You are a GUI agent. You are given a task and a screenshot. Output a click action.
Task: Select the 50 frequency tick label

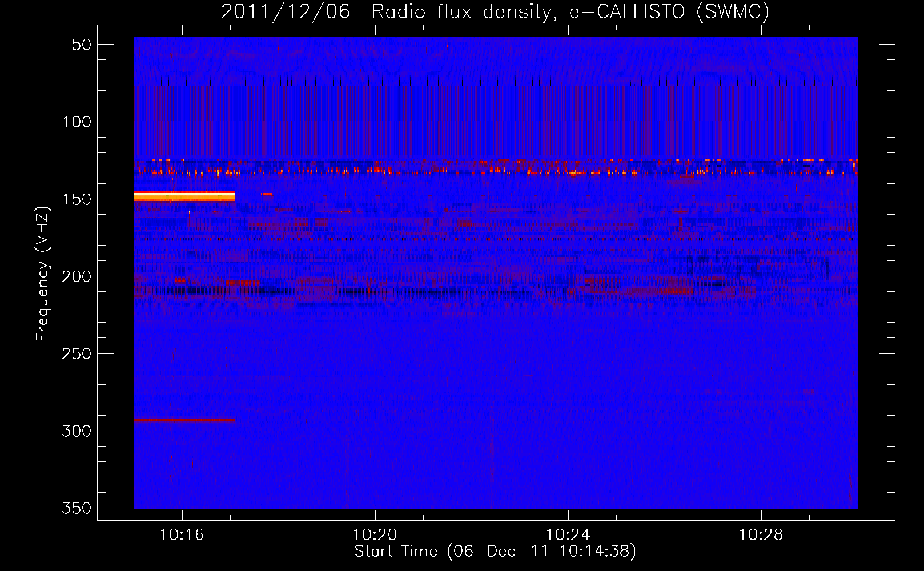82,45
